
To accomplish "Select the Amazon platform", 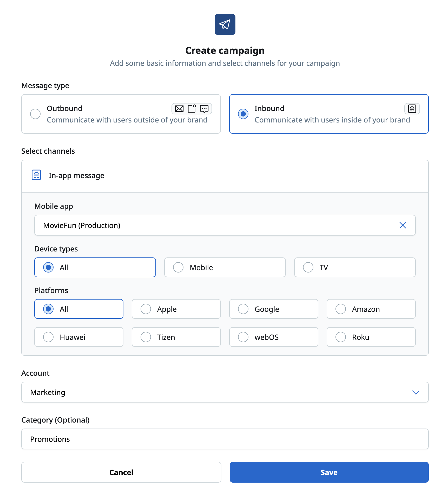I will pyautogui.click(x=371, y=309).
